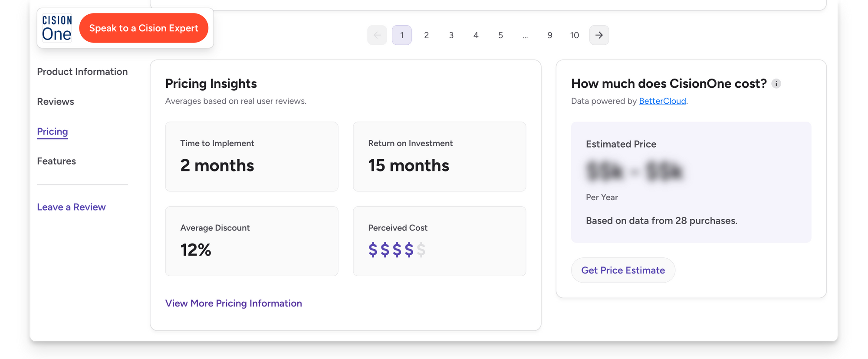Screen dimensions: 868x359
Task: Select page 1 in pagination
Action: point(401,35)
